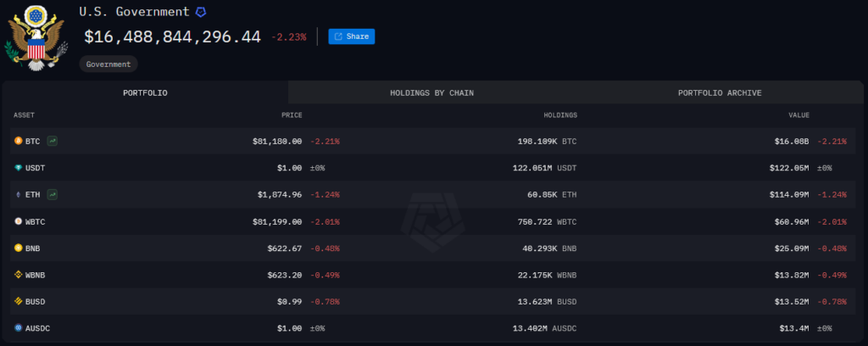Open the Portfolio Archive tab

(720, 93)
